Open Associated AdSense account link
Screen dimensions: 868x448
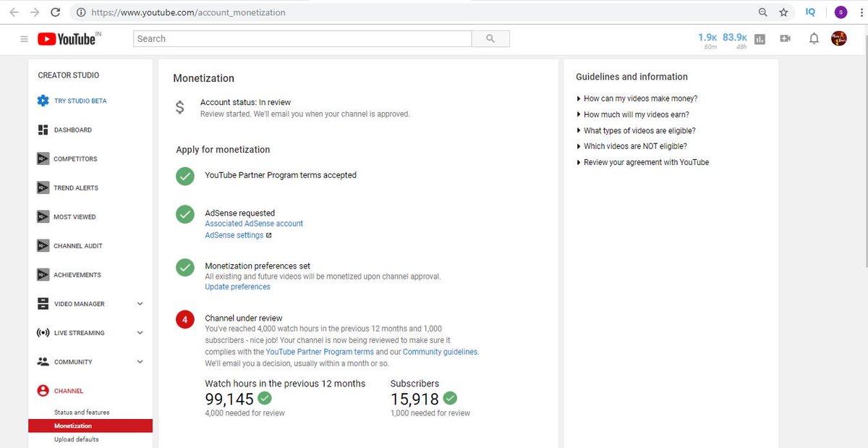click(x=254, y=224)
